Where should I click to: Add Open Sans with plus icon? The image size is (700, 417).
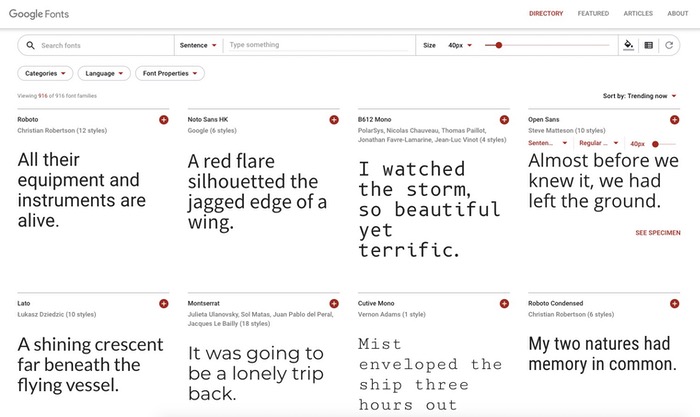point(675,120)
